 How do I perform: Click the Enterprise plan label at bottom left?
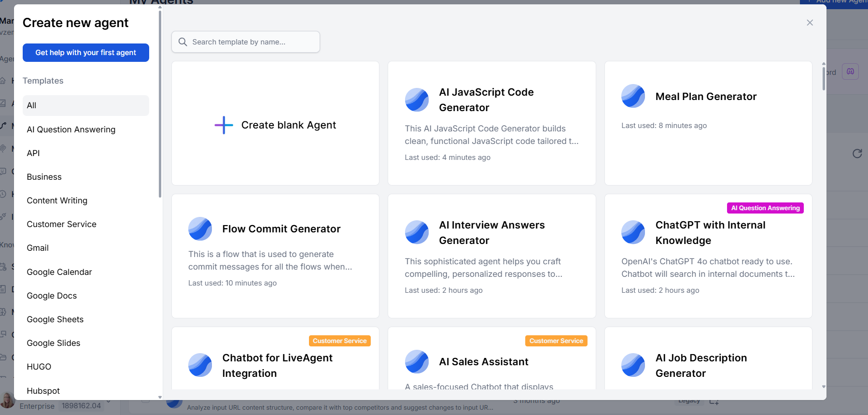point(37,406)
